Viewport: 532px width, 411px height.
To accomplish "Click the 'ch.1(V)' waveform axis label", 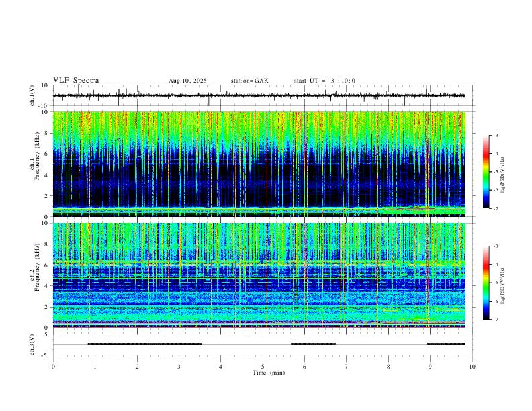I will [x=32, y=95].
